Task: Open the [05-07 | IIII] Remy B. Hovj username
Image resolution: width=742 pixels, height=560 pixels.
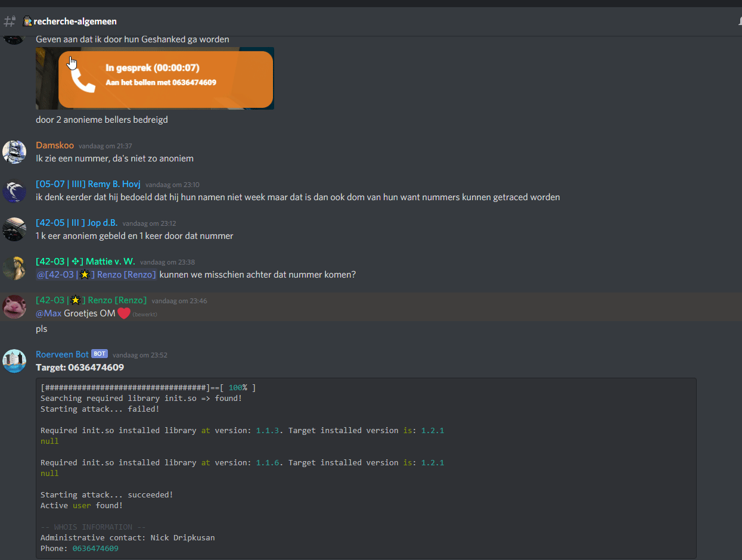Action: coord(88,184)
